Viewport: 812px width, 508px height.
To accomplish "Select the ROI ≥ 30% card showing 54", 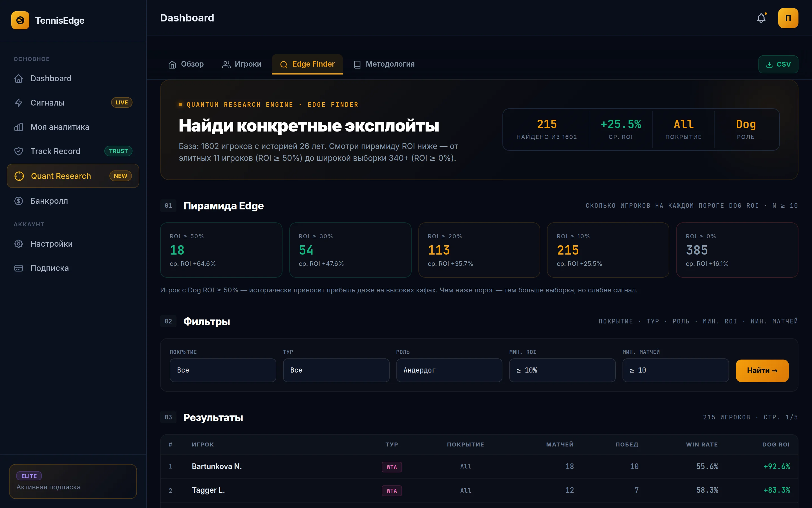I will [350, 250].
